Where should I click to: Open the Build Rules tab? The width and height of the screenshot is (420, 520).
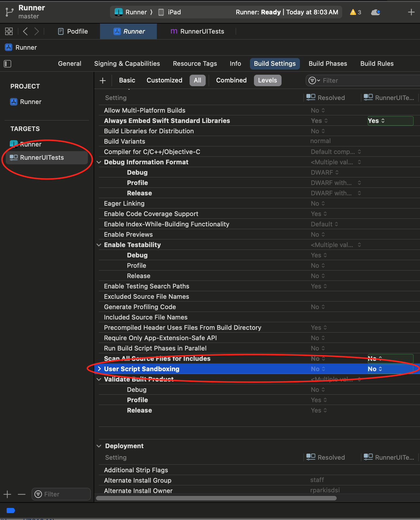377,63
